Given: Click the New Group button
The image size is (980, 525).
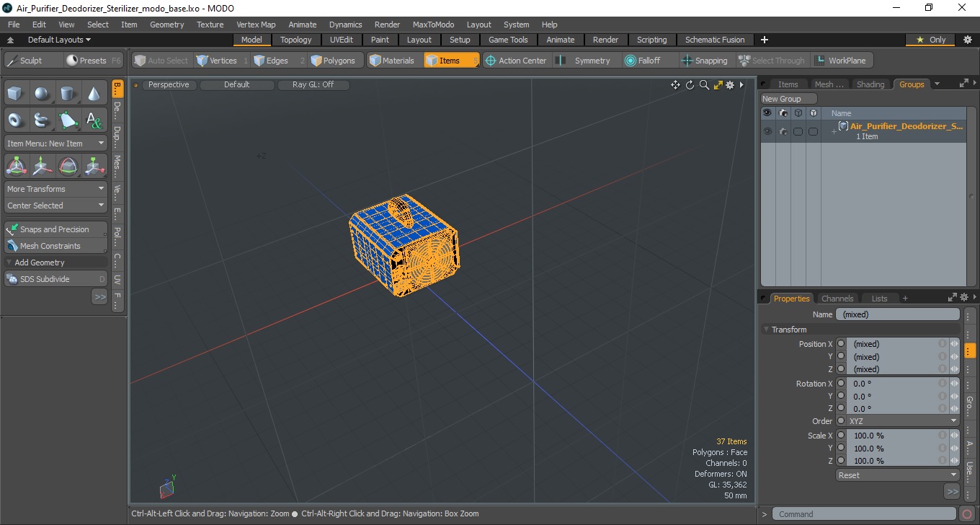Looking at the screenshot, I should click(789, 99).
